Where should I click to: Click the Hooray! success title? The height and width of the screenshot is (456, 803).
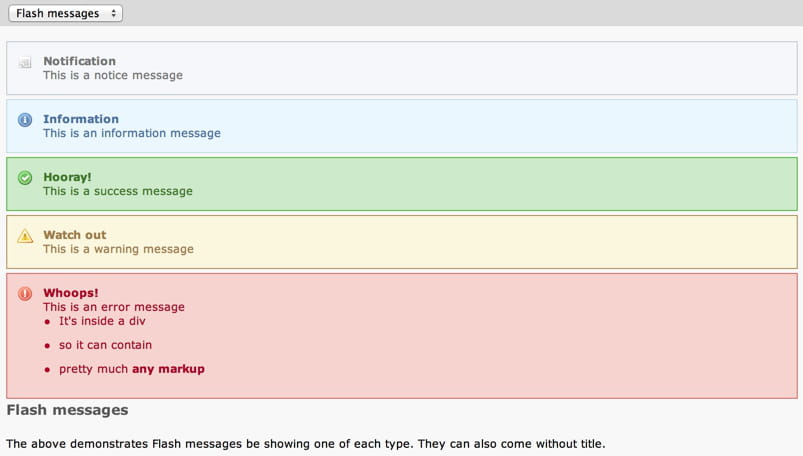67,177
